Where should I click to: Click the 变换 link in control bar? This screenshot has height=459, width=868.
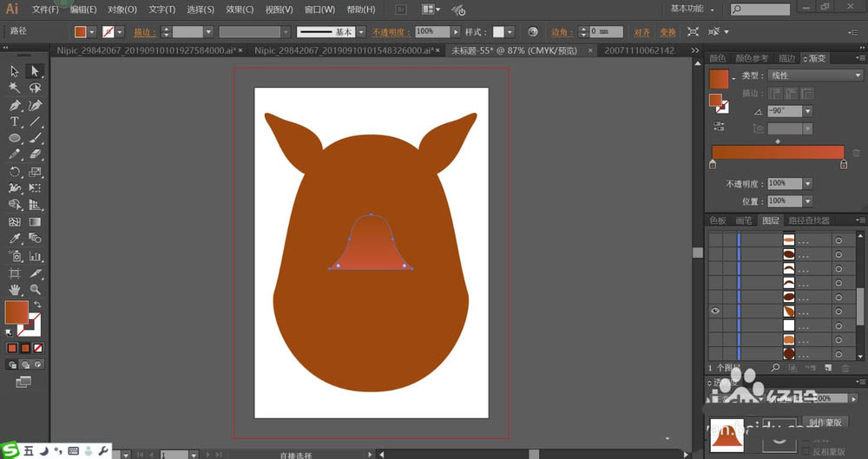667,32
